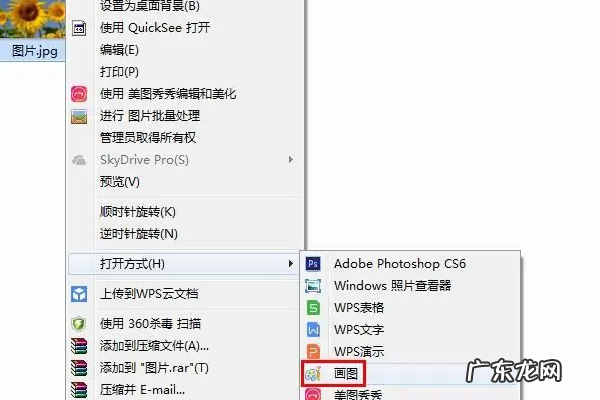The image size is (600, 400).
Task: Choose 编辑(E) from the context menu
Action: pos(119,50)
